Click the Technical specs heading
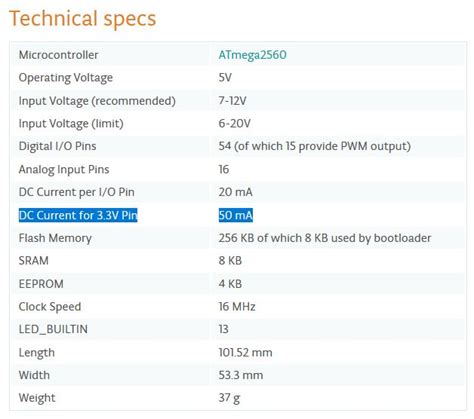This screenshot has width=474, height=419. pyautogui.click(x=83, y=19)
